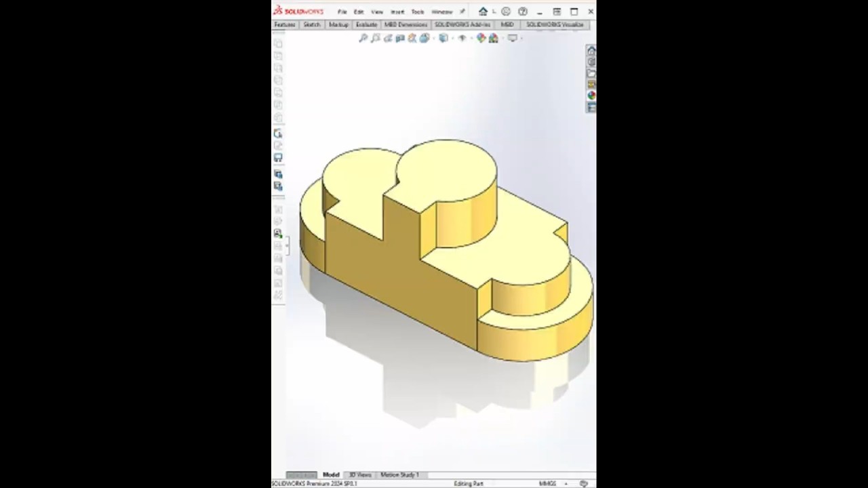Switch to the MBD tab
The width and height of the screenshot is (868, 488).
coord(507,24)
